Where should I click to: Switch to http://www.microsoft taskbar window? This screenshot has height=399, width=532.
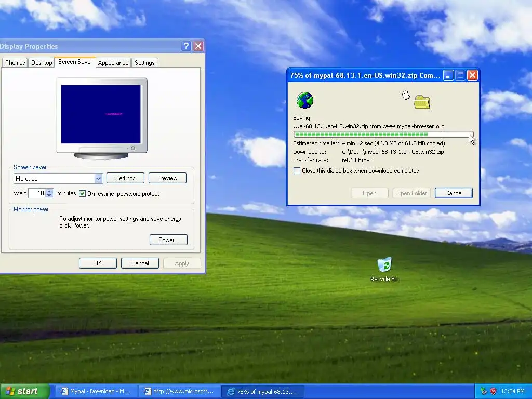click(x=179, y=392)
